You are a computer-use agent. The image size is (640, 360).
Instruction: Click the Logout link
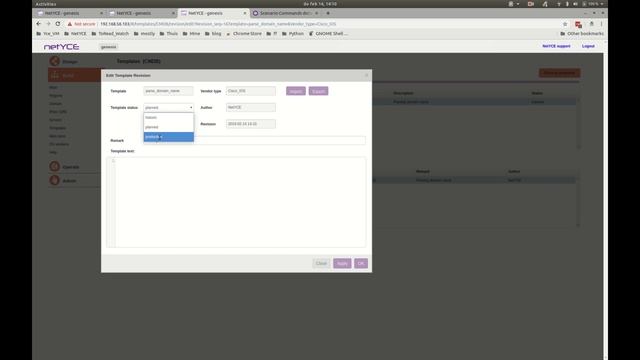pyautogui.click(x=588, y=46)
